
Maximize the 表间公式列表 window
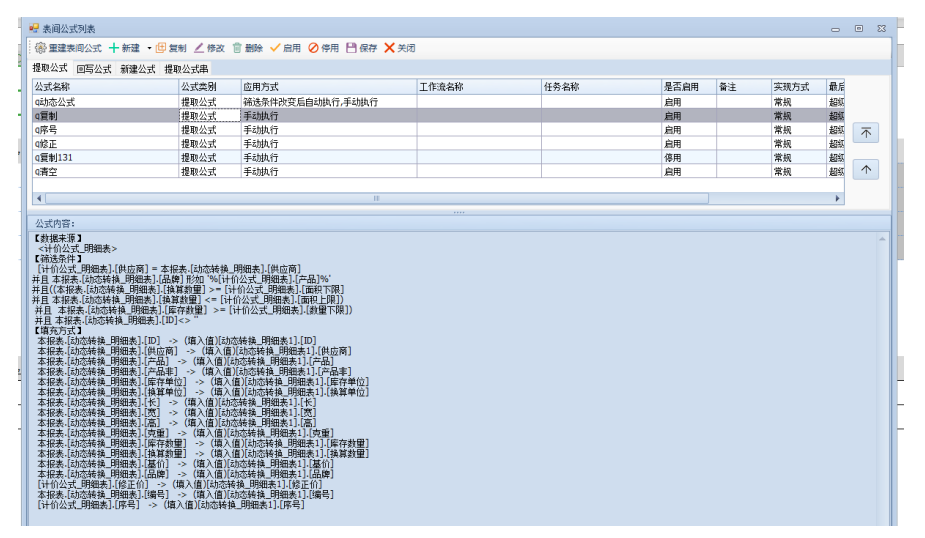click(x=858, y=29)
